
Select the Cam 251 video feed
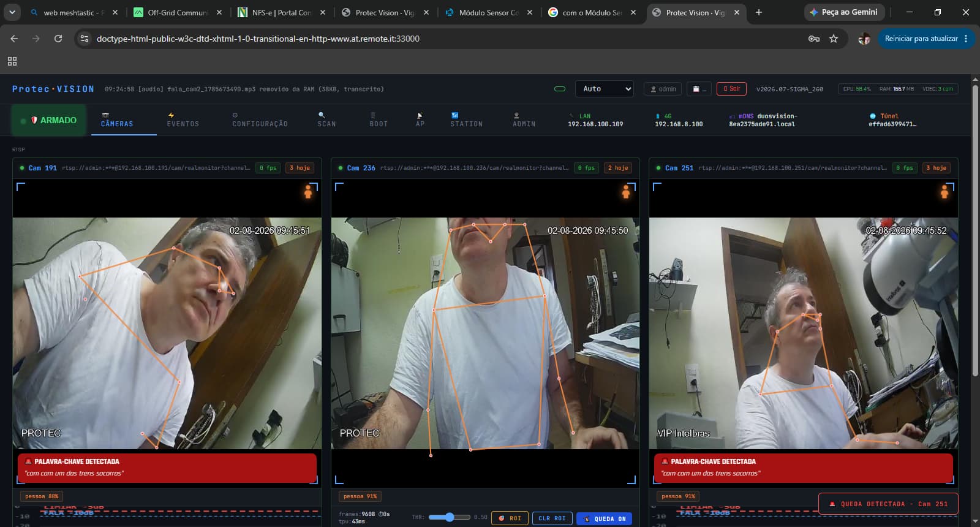[804, 333]
